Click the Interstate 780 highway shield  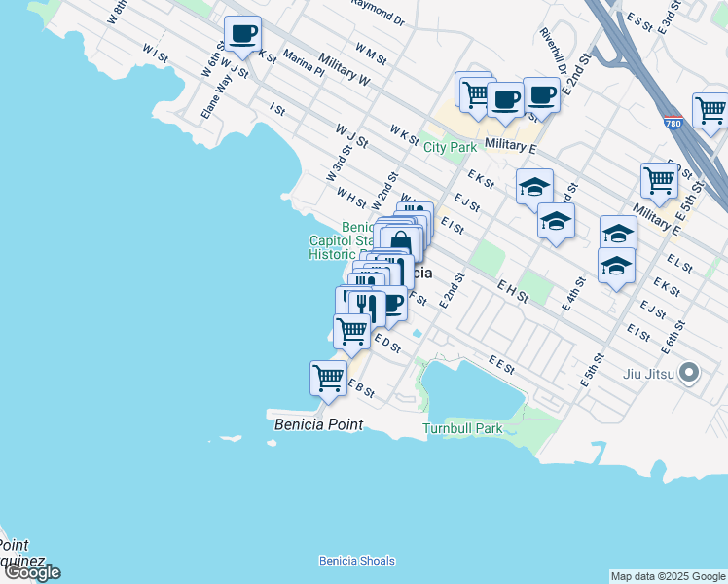click(x=673, y=124)
